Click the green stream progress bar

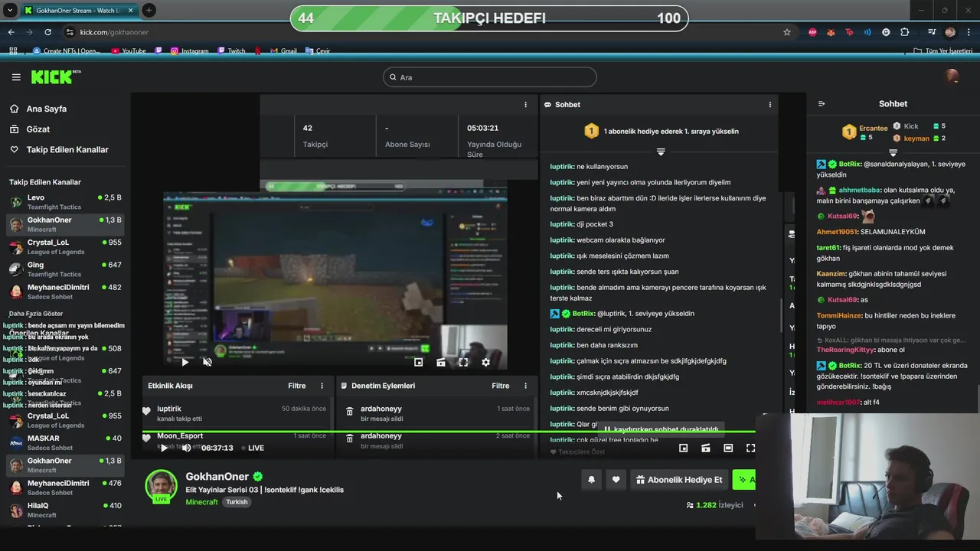[x=448, y=432]
